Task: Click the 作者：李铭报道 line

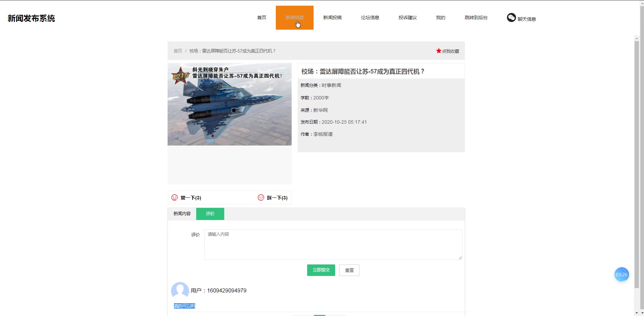Action: pos(317,134)
